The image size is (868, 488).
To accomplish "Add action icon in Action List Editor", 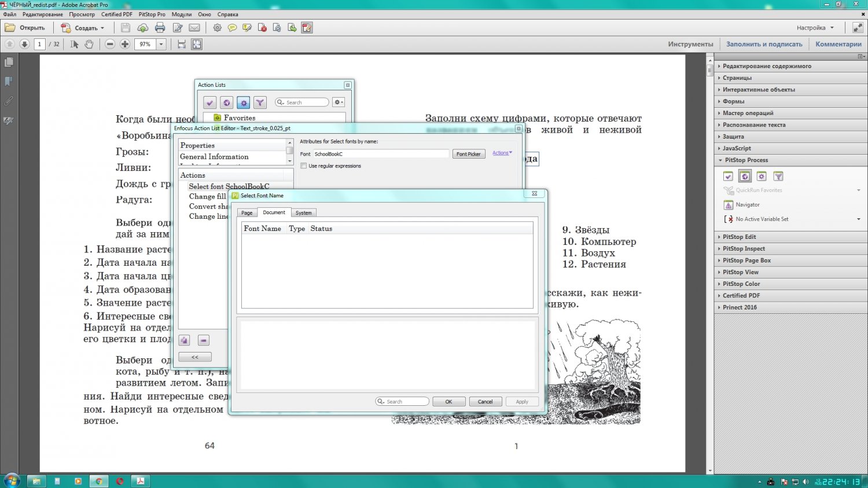I will (184, 340).
